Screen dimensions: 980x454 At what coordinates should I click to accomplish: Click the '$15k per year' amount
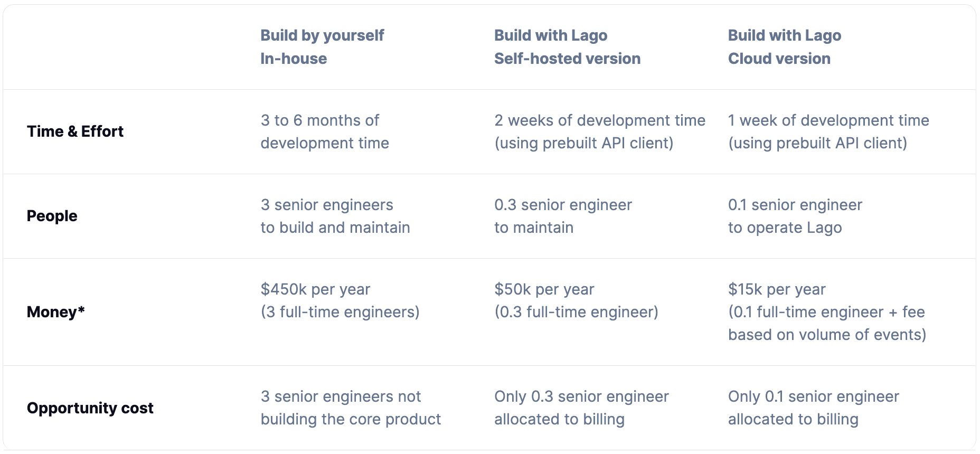776,289
